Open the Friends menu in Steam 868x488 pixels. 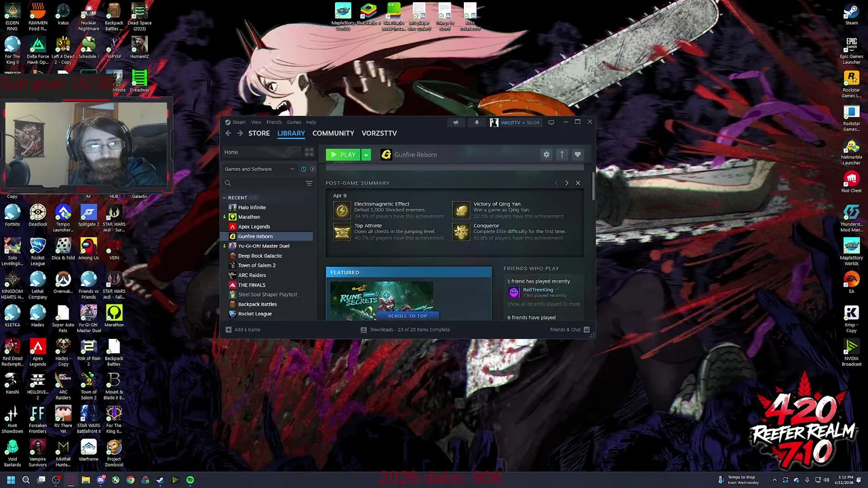pos(274,122)
